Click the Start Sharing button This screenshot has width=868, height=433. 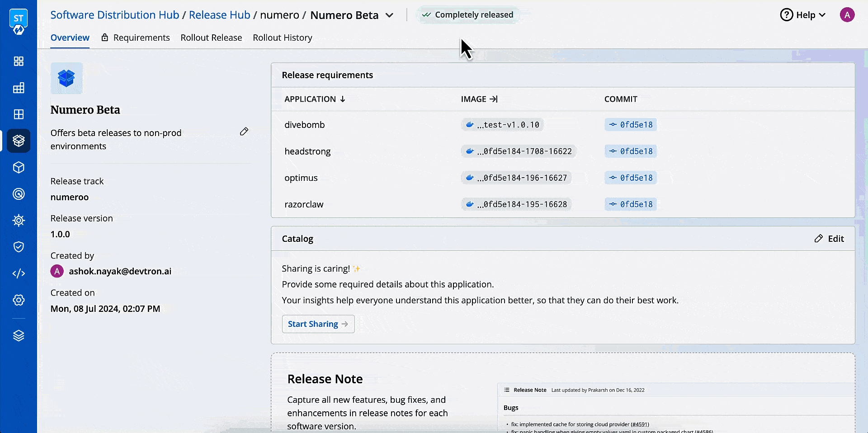click(x=318, y=324)
